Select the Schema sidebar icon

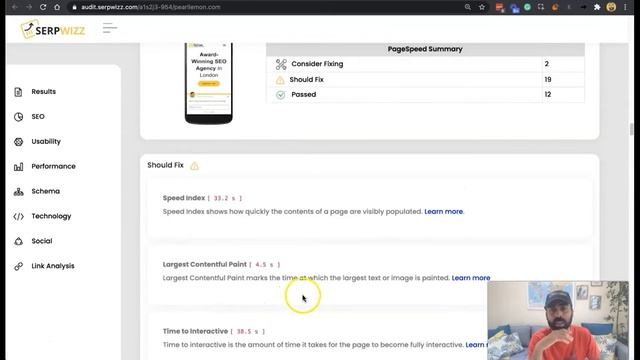click(18, 191)
